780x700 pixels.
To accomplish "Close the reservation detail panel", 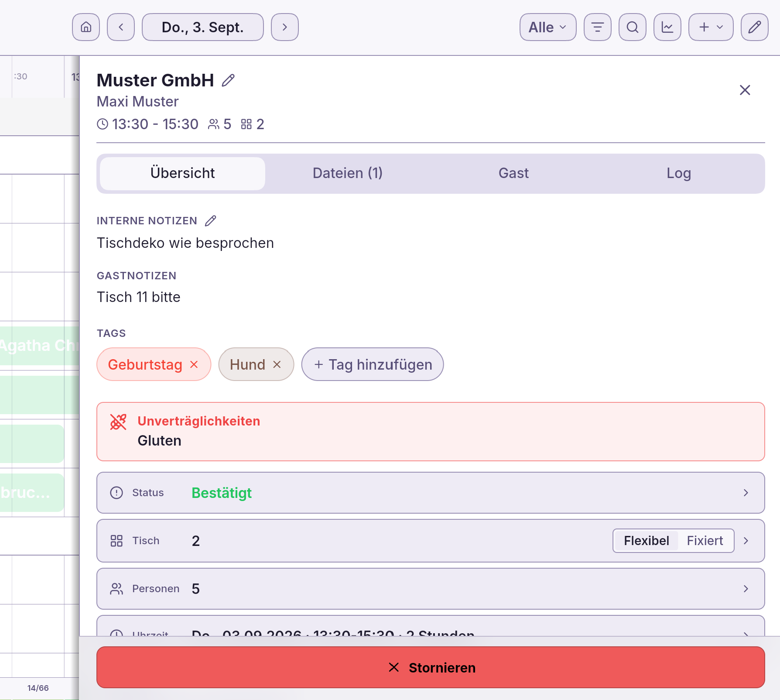I will [x=745, y=90].
